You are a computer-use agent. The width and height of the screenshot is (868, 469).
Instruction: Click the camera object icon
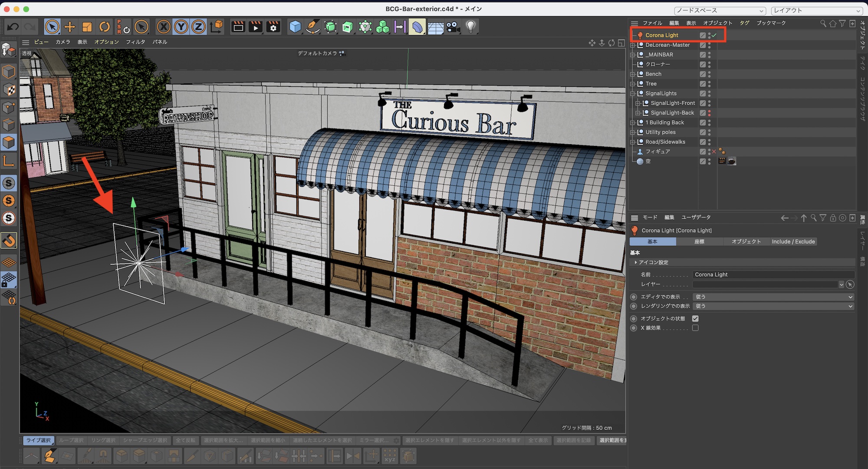click(453, 27)
